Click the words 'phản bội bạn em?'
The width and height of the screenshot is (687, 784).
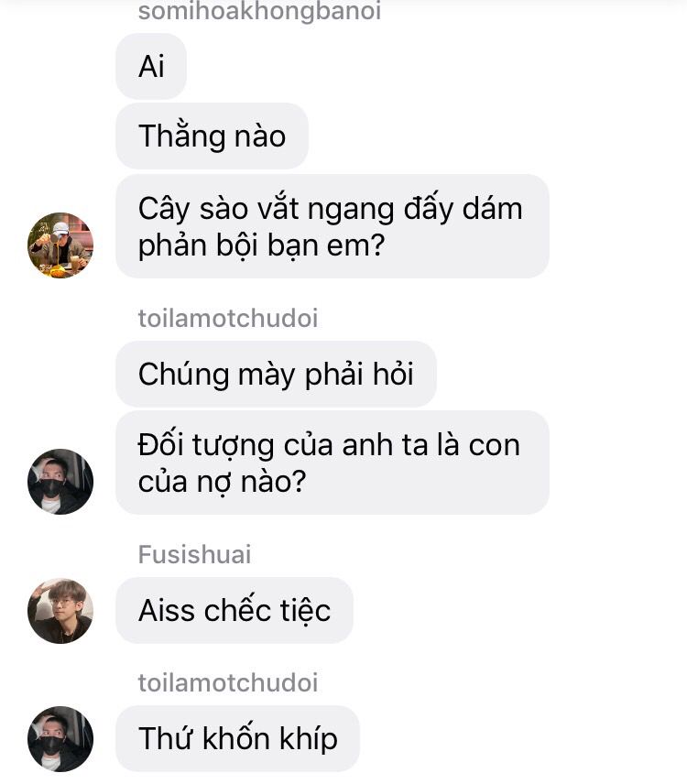(261, 245)
